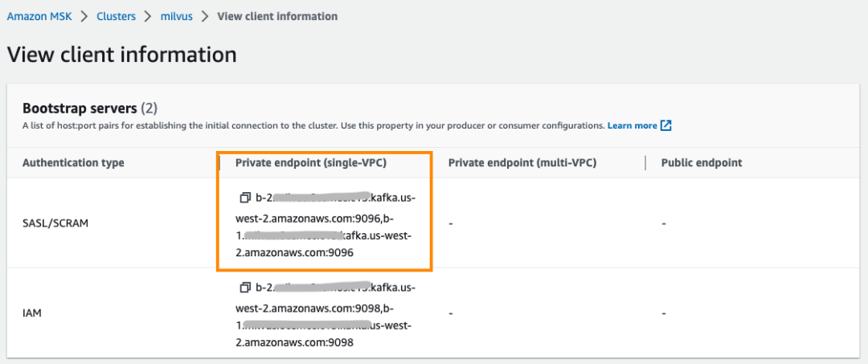868x364 pixels.
Task: Click the Public endpoint column header
Action: (701, 162)
